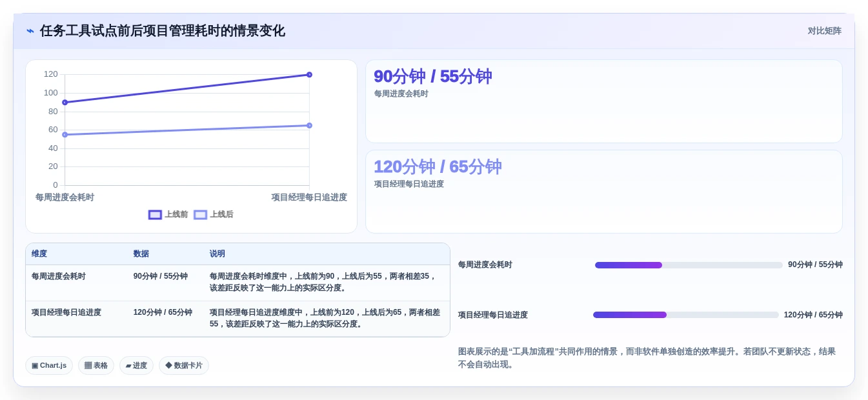Click 上线前 data point at 每周进度会耗时
Screen dimensions: 868x400
click(x=65, y=103)
